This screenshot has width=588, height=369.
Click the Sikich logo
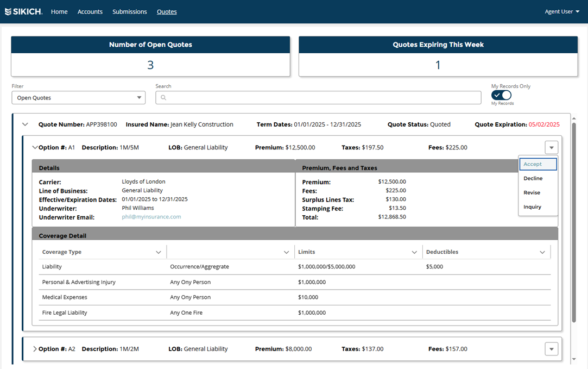click(x=23, y=11)
